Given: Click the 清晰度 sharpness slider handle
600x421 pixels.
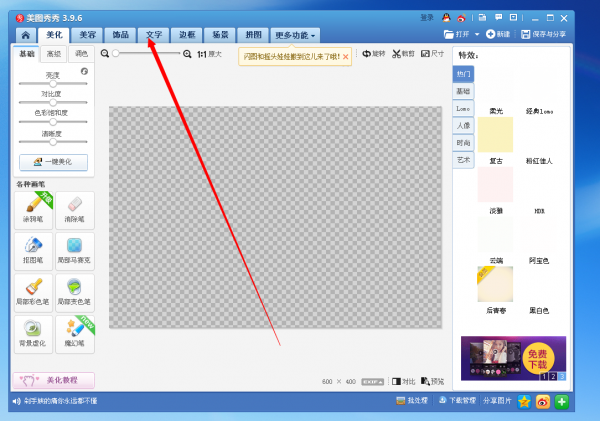Looking at the screenshot, I should [x=53, y=142].
